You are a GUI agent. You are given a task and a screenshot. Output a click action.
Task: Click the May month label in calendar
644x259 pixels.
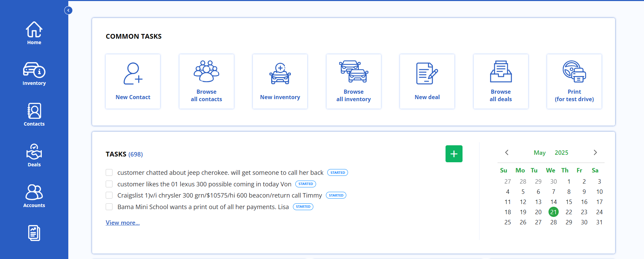(x=540, y=153)
